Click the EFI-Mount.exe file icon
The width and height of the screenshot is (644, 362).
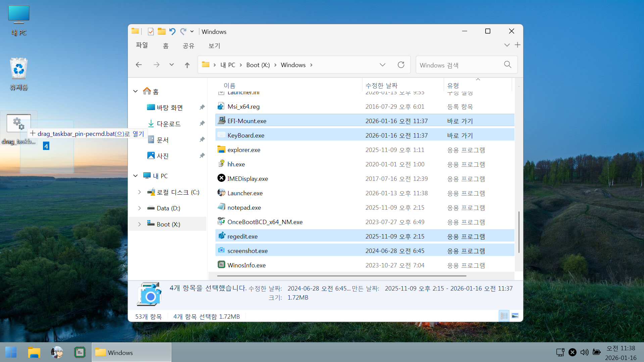point(221,120)
